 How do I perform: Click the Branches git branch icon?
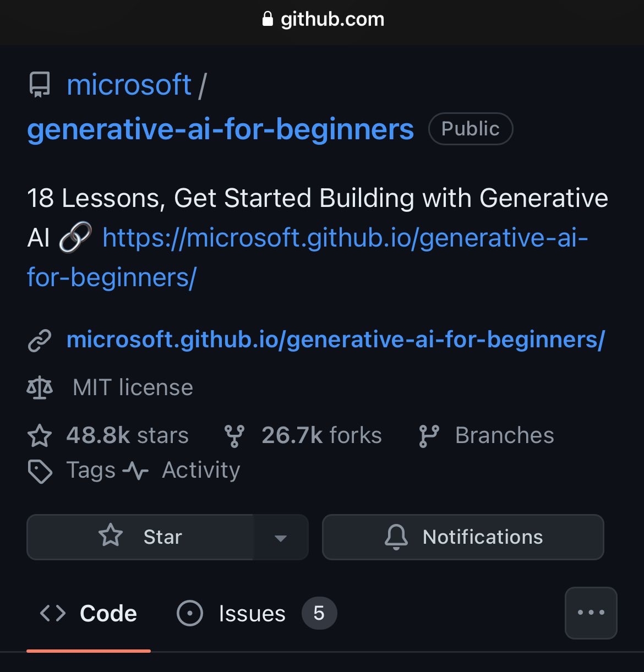(x=429, y=436)
